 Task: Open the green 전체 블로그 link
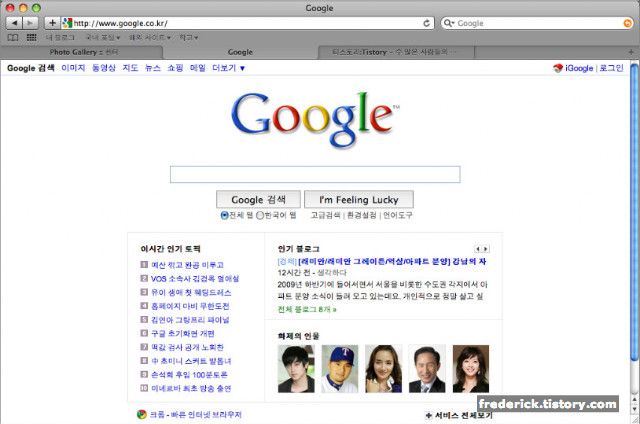pos(307,309)
